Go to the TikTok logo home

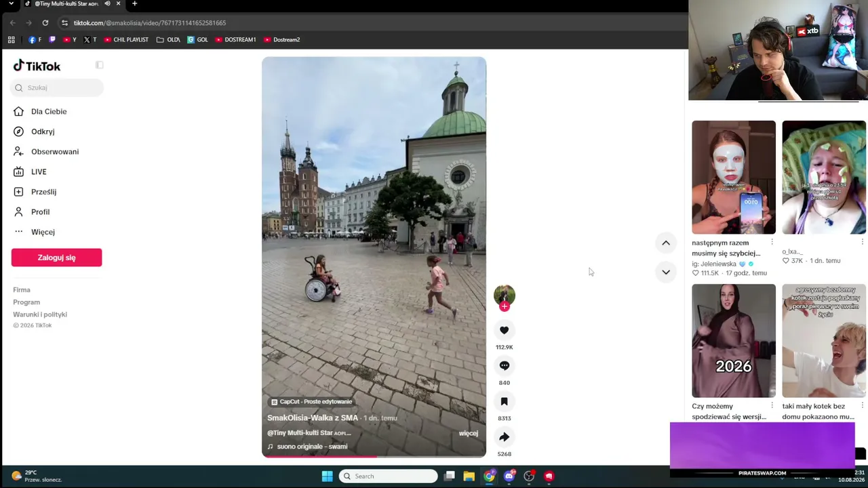click(x=37, y=66)
